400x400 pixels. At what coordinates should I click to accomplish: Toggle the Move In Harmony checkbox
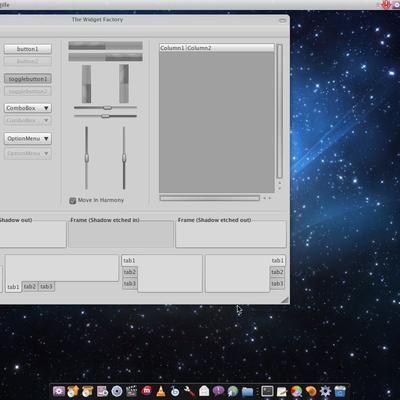[x=73, y=201]
